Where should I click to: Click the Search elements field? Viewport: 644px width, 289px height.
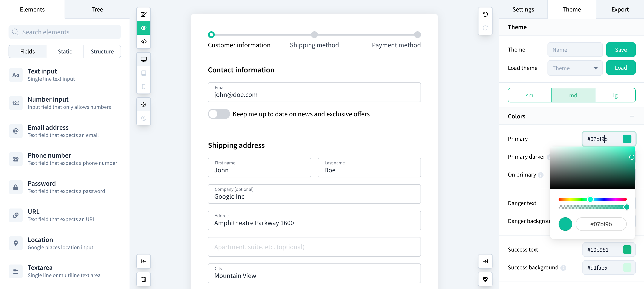65,32
